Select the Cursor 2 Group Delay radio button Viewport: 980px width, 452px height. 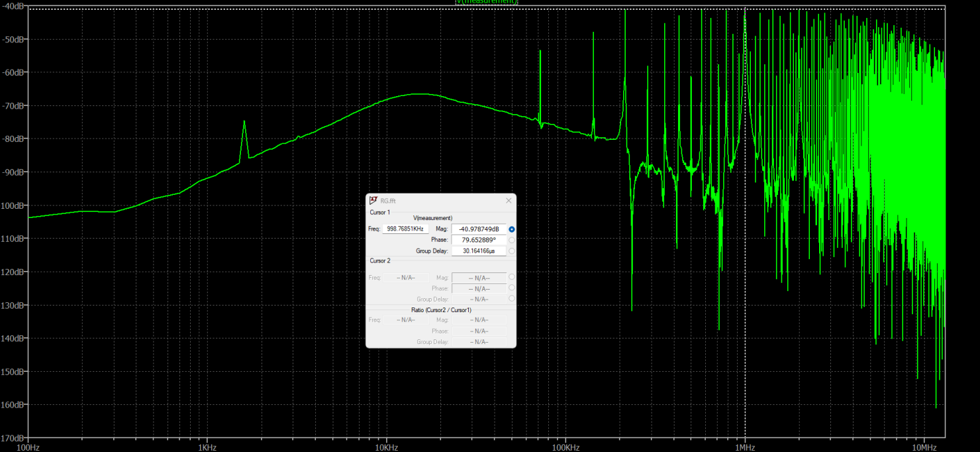coord(512,299)
